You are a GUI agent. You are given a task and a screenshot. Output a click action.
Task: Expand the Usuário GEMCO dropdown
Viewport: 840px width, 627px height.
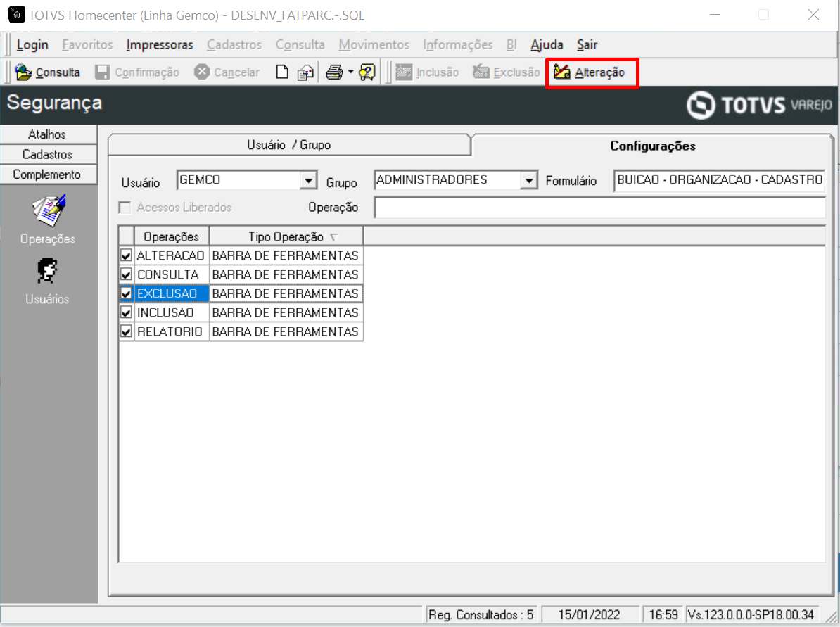(308, 181)
